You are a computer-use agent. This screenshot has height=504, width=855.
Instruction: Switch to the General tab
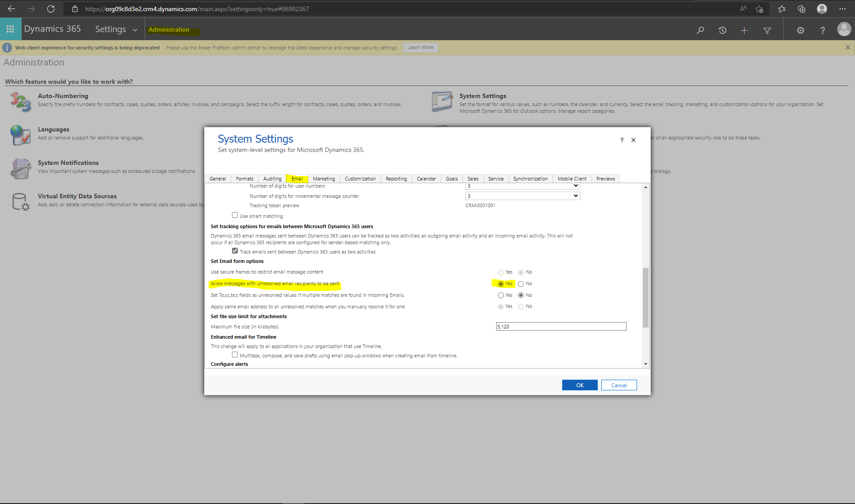point(218,179)
